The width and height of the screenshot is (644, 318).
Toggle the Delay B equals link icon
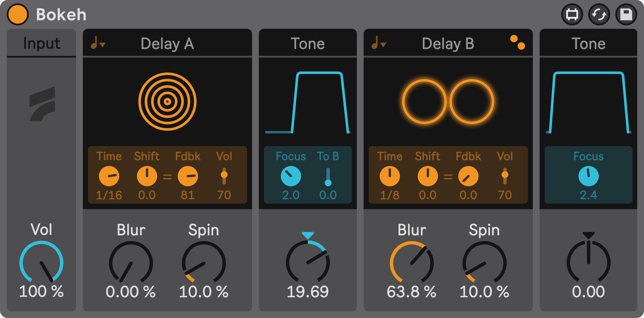[448, 177]
